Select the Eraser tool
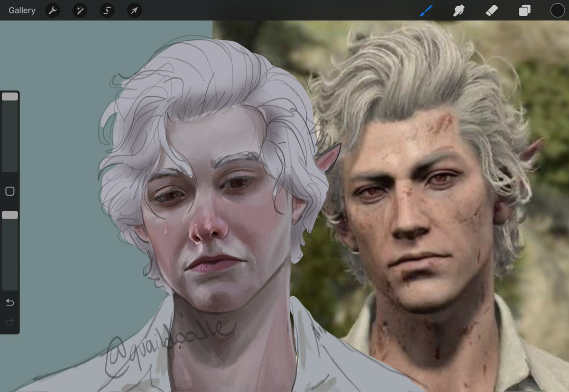569x392 pixels. 492,10
